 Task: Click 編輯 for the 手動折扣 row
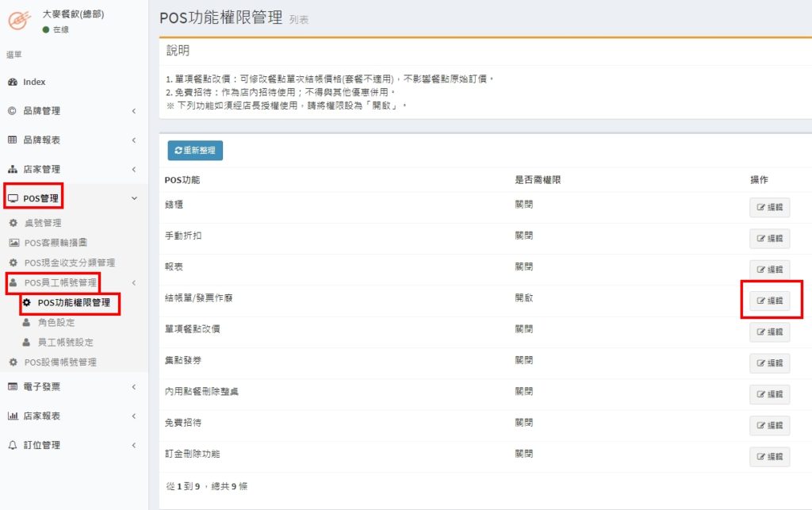pos(770,238)
